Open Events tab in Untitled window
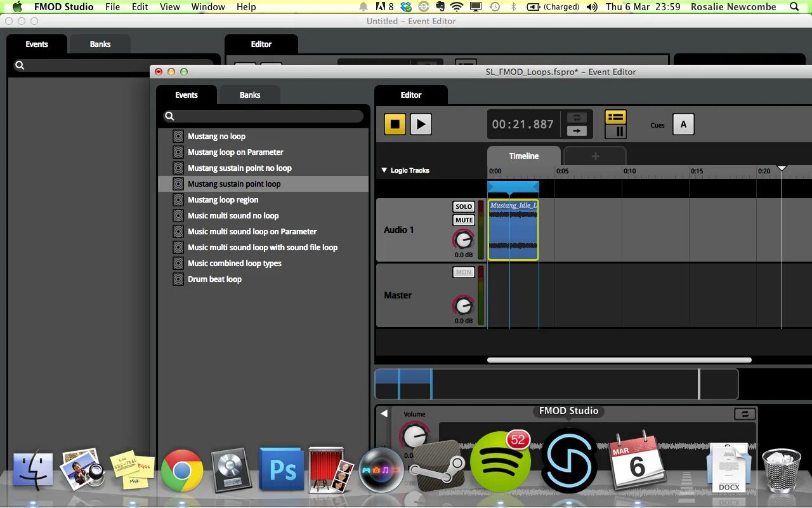This screenshot has height=508, width=812. [x=37, y=44]
